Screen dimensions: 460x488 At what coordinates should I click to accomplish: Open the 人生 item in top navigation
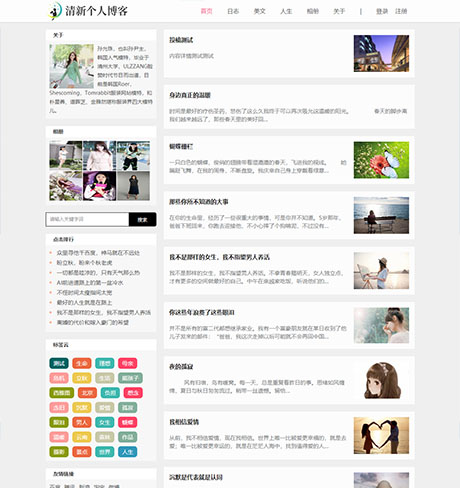coord(286,11)
